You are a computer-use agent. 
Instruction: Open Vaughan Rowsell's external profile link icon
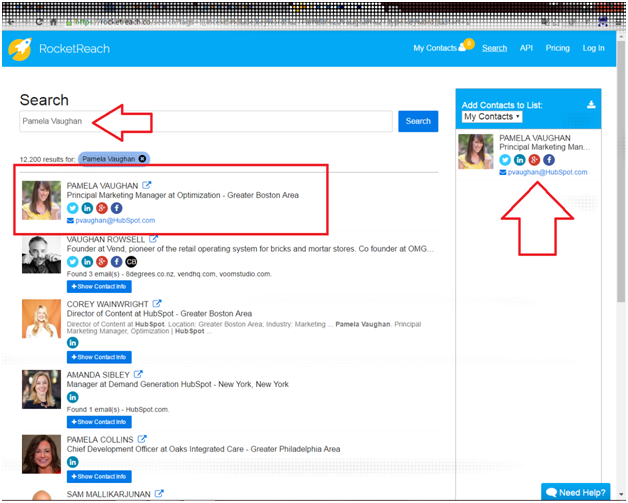pyautogui.click(x=153, y=239)
